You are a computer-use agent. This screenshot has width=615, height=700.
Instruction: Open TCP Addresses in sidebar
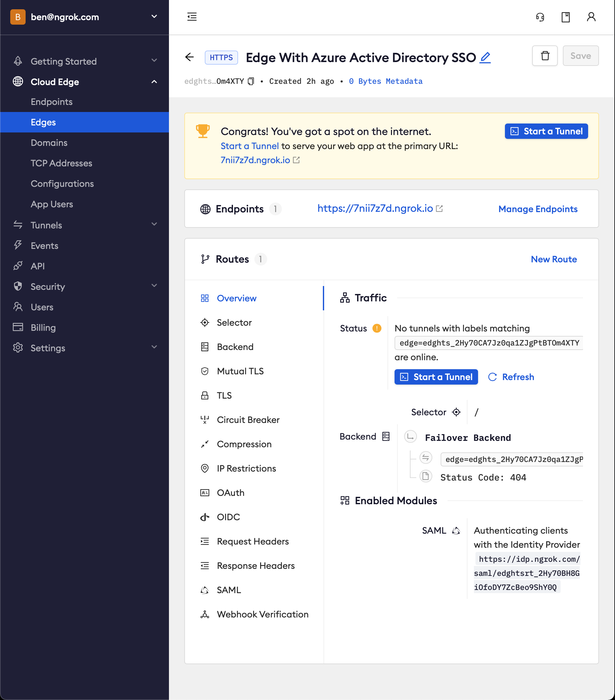[x=84, y=163]
